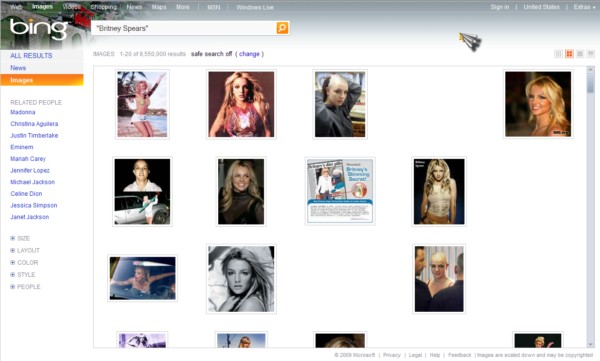Image resolution: width=600 pixels, height=361 pixels.
Task: Open the smiling blonde close-up thumbnail
Action: pyautogui.click(x=538, y=104)
